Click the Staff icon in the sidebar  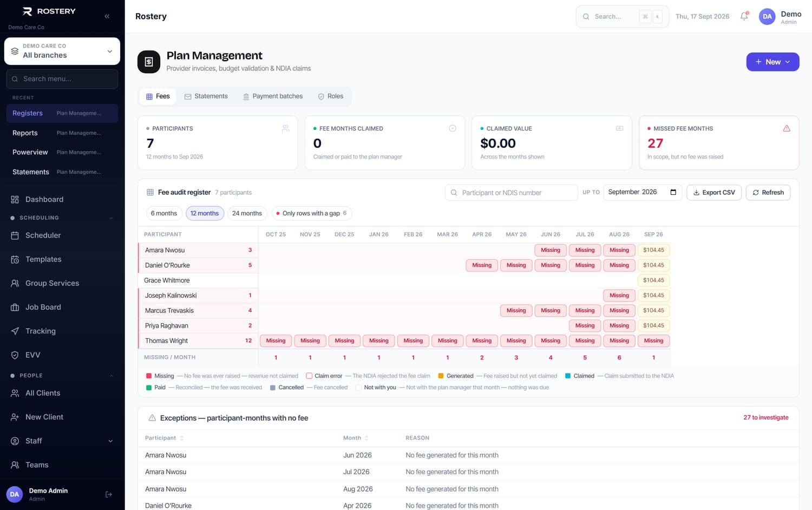tap(15, 441)
